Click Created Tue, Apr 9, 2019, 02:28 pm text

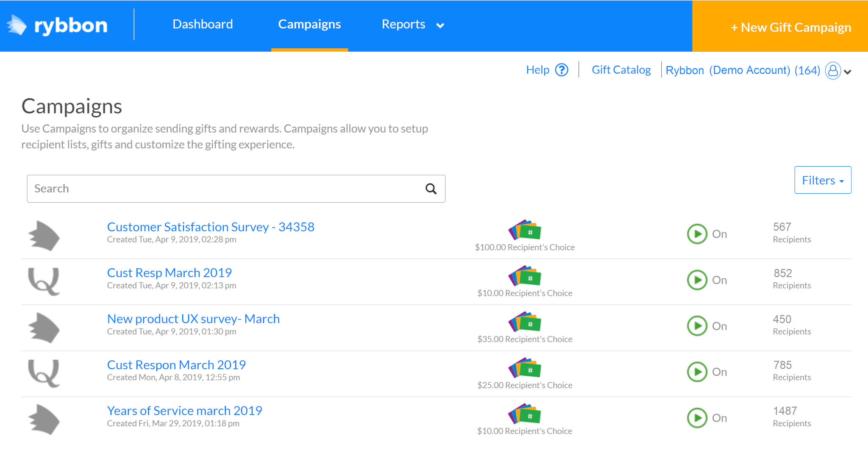(x=172, y=239)
